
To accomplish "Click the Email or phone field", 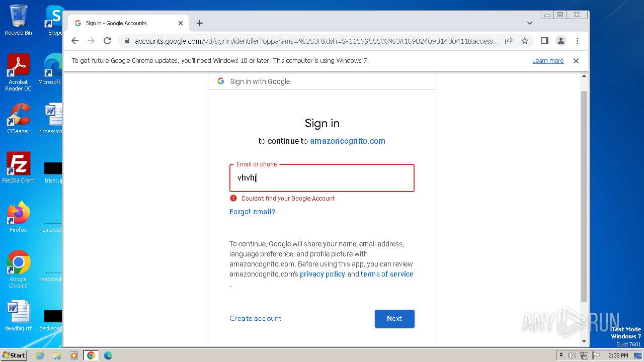I will tap(322, 178).
